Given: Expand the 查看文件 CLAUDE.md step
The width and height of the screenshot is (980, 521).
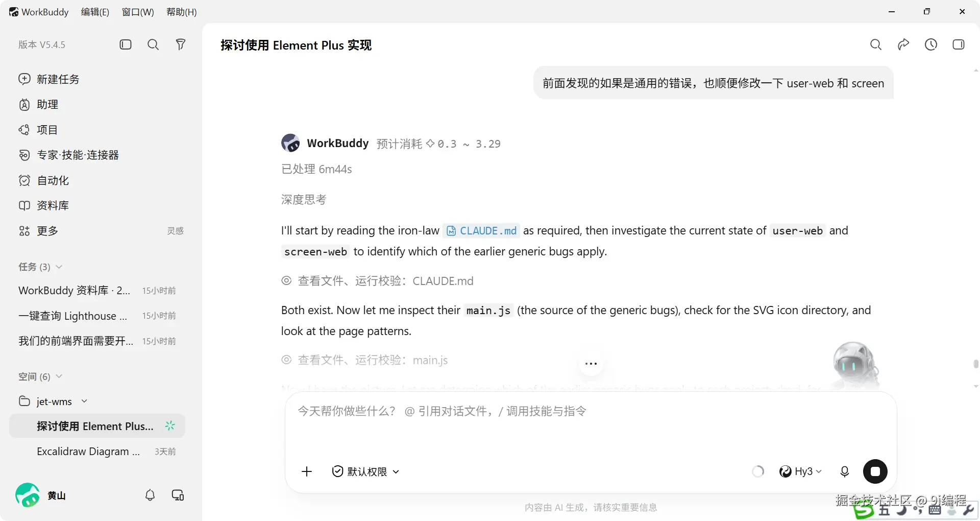Looking at the screenshot, I should tap(378, 281).
